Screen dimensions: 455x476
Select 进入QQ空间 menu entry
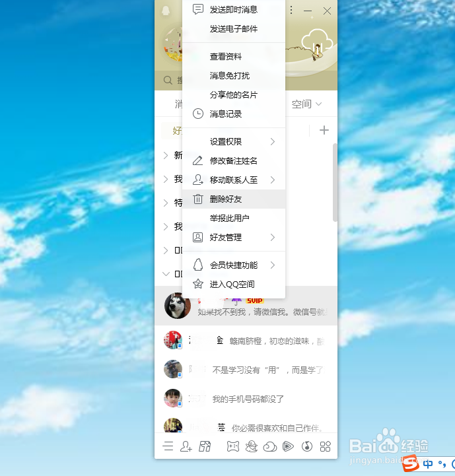pyautogui.click(x=234, y=284)
